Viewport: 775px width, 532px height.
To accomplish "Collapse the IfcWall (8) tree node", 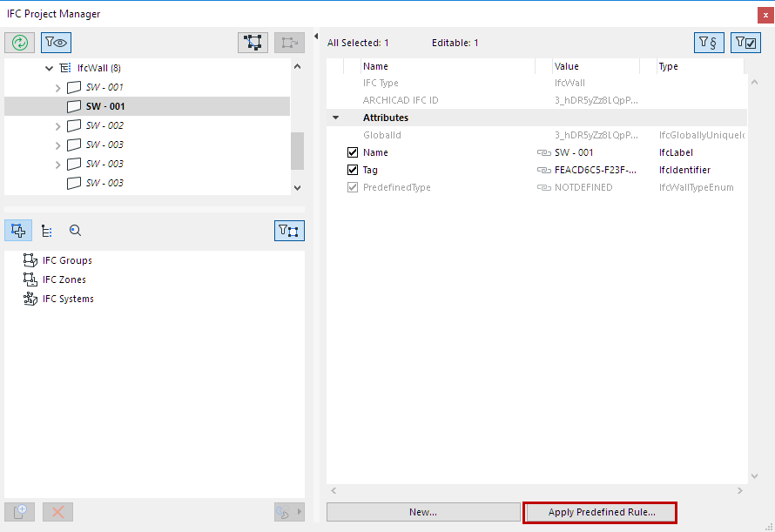I will 49,68.
